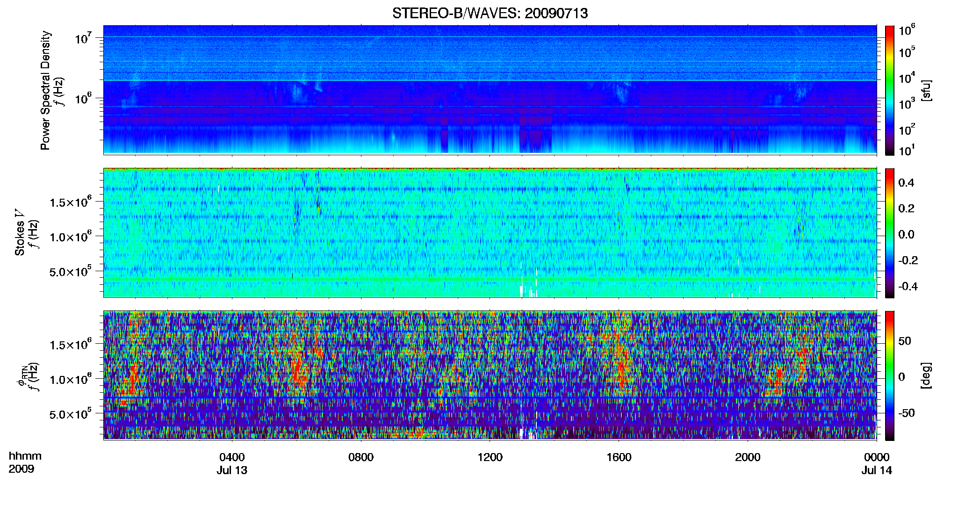
Task: Select the Stokes V color bar
Action: (890, 233)
